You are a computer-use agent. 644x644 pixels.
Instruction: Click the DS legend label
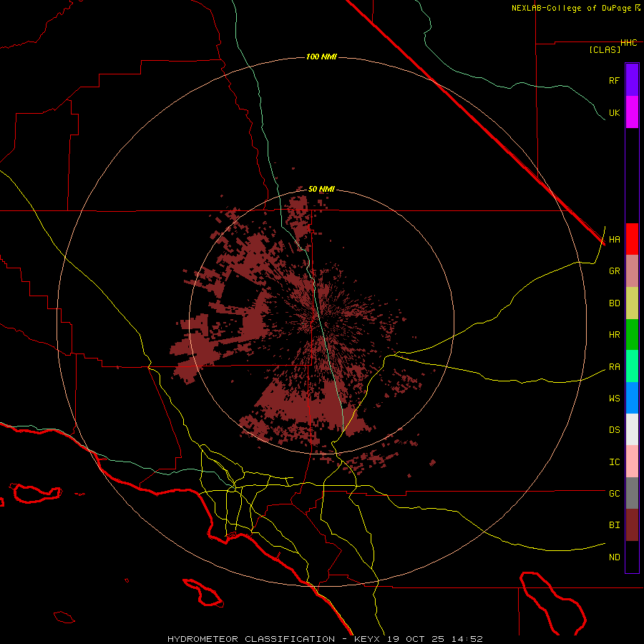(x=614, y=430)
